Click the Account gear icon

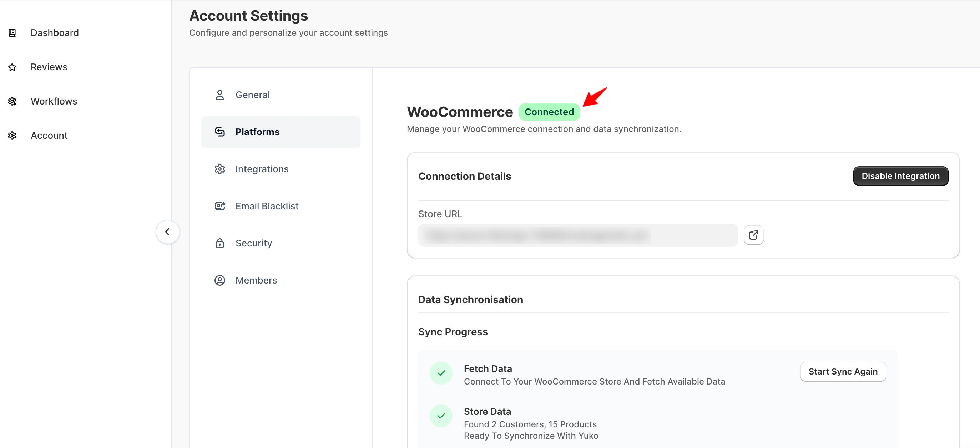click(x=12, y=136)
